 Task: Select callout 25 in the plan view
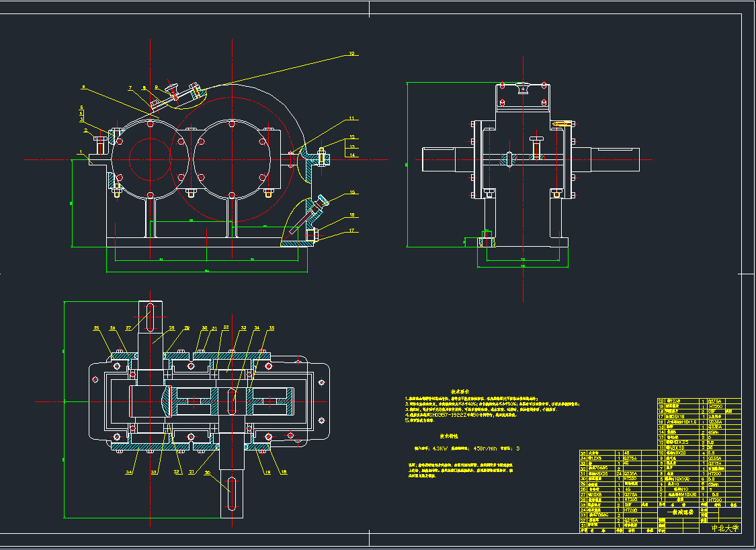96,328
